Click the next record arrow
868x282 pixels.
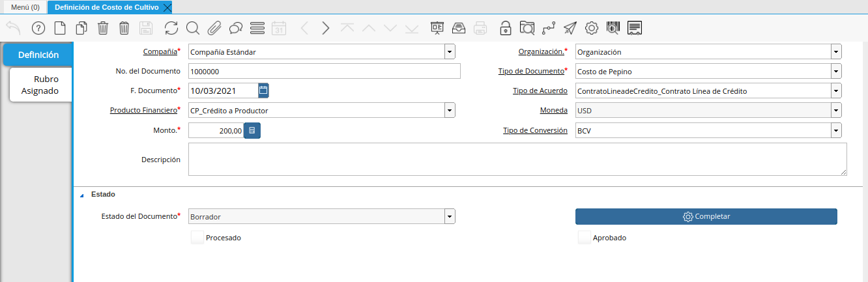click(326, 28)
